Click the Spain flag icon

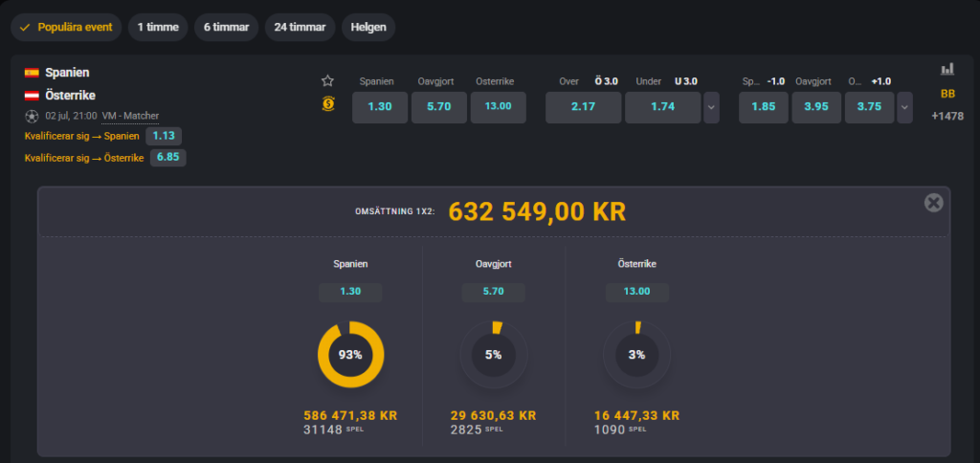coord(32,73)
